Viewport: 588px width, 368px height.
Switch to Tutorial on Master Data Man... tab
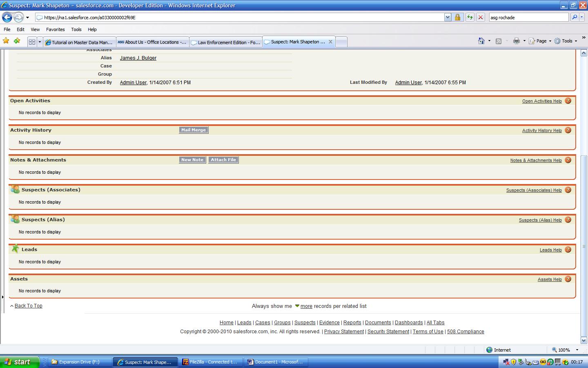(x=79, y=42)
